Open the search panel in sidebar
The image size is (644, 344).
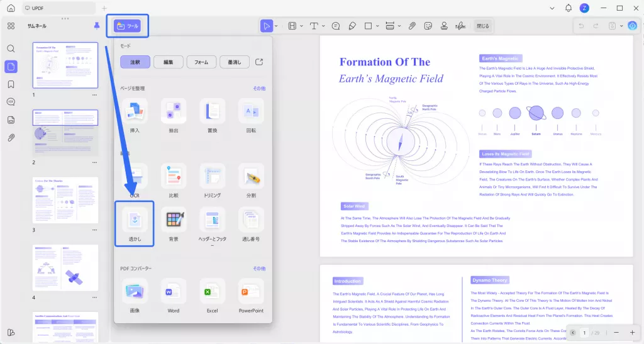pyautogui.click(x=11, y=48)
